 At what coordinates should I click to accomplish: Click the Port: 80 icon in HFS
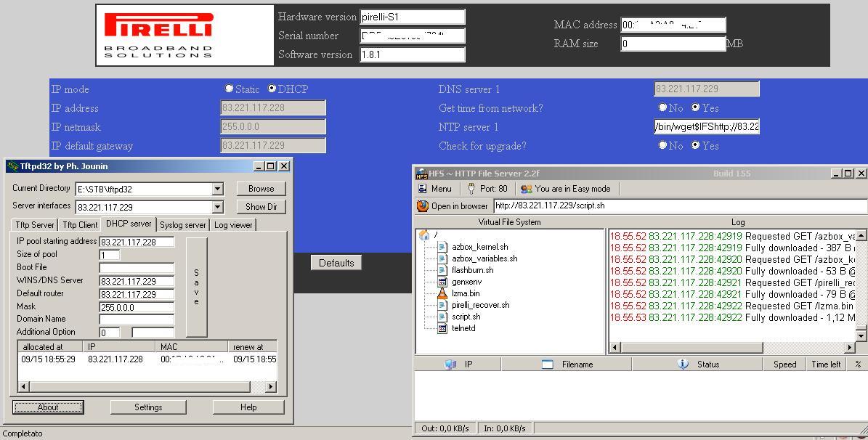471,189
